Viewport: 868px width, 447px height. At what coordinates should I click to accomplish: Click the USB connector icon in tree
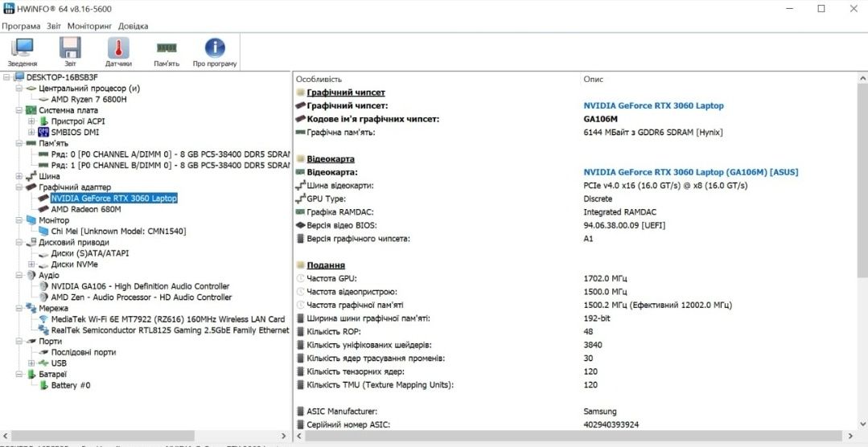tap(43, 363)
